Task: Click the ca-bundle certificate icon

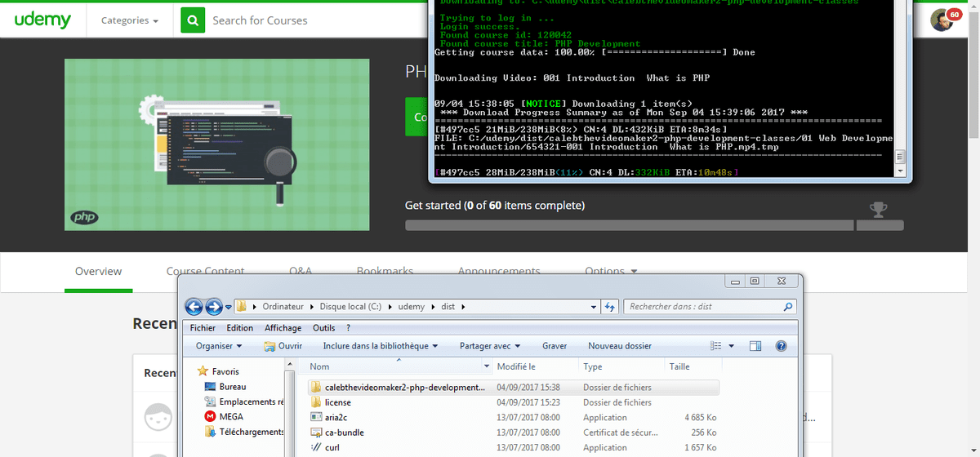Action: 317,433
